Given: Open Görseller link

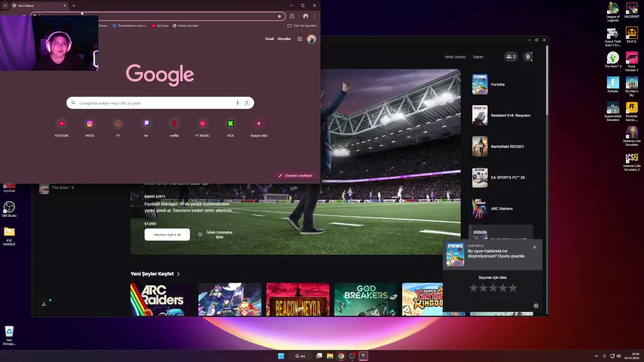Looking at the screenshot, I should point(284,39).
